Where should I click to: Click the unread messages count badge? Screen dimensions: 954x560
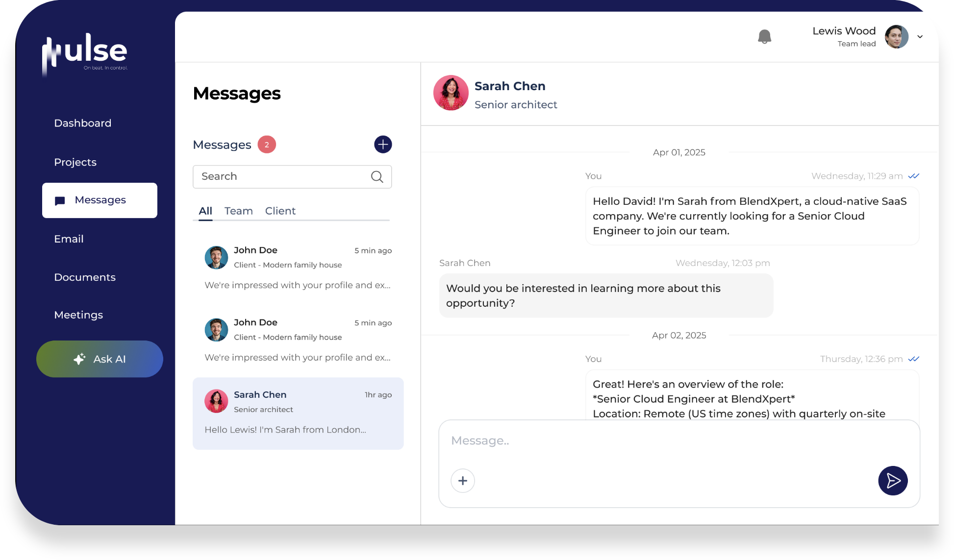coord(267,145)
